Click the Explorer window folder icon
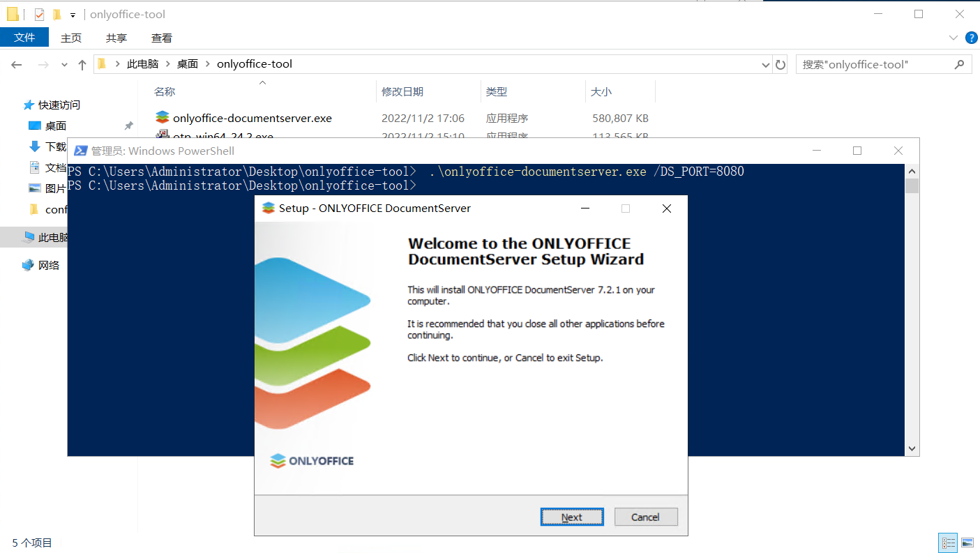Image resolution: width=980 pixels, height=553 pixels. (x=13, y=14)
